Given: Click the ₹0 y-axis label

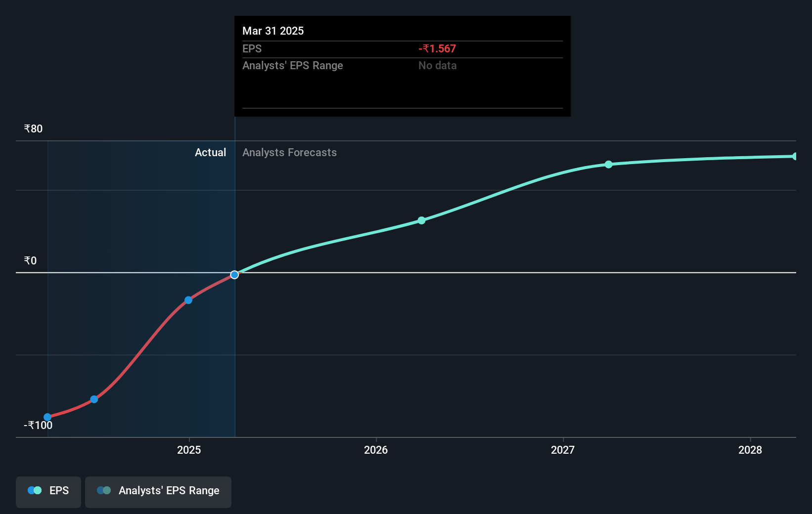Looking at the screenshot, I should coord(30,261).
